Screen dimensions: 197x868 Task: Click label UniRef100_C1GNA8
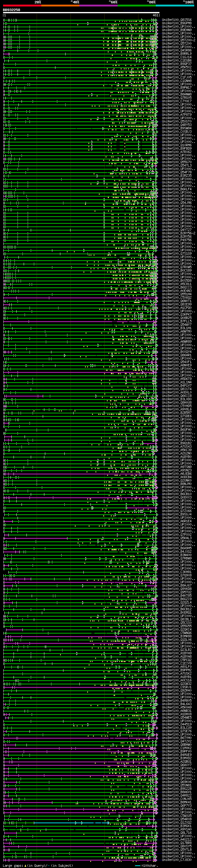(177, 81)
